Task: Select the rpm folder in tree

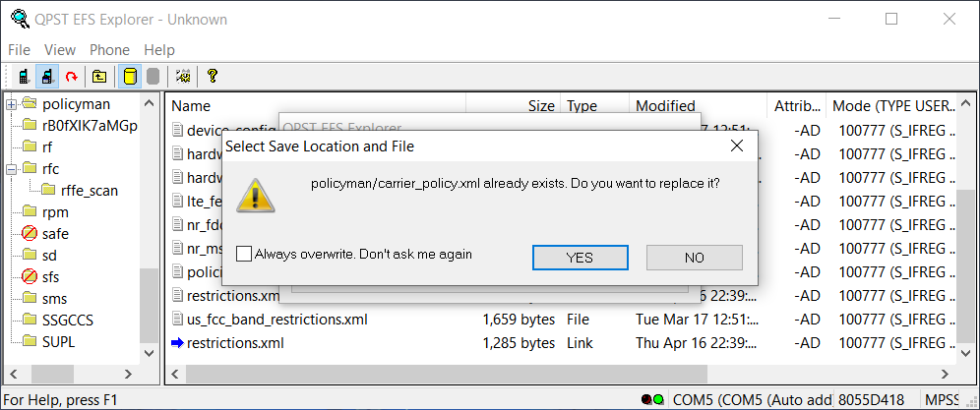Action: click(56, 211)
